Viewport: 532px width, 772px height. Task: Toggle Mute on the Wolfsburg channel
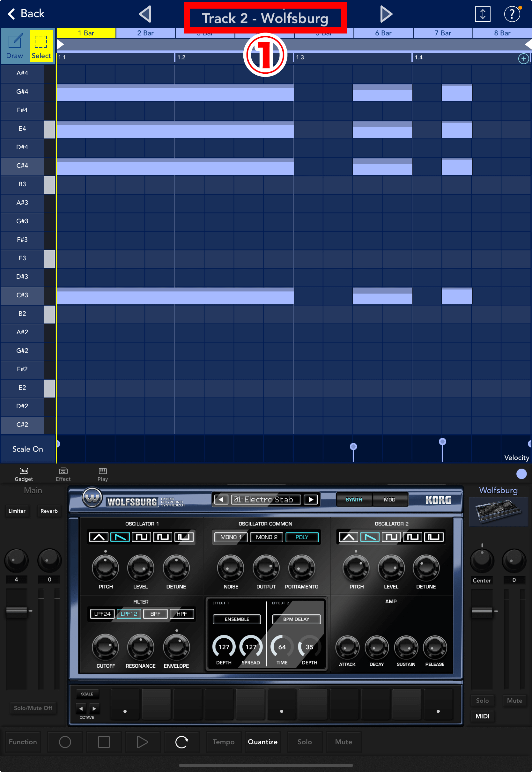(x=514, y=700)
